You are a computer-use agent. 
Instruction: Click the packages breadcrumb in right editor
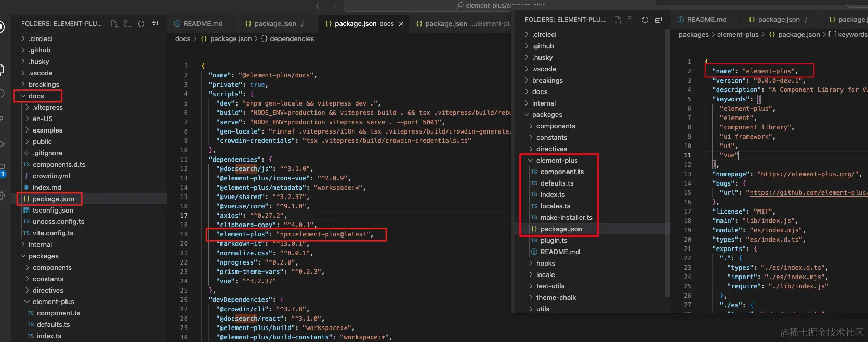(693, 35)
